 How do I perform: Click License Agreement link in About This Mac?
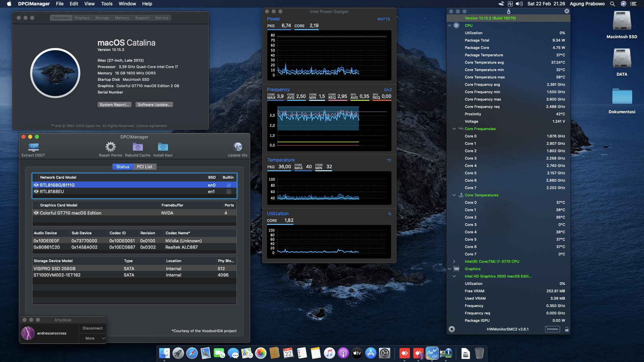pos(151,126)
